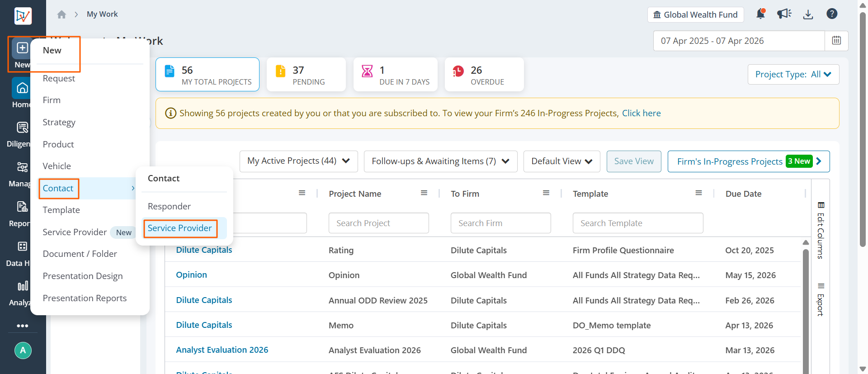
Task: Click the user avatar A icon
Action: (23, 350)
